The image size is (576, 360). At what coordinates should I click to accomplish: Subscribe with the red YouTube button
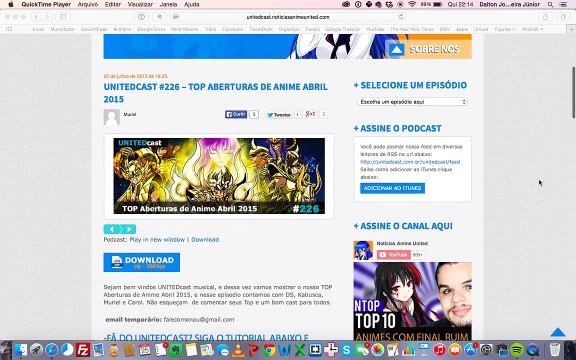393,255
